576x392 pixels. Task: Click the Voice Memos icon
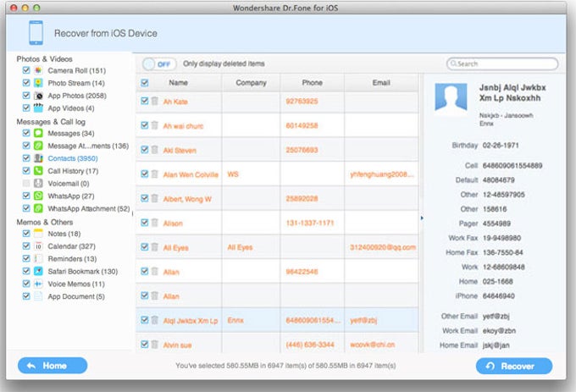pyautogui.click(x=38, y=284)
